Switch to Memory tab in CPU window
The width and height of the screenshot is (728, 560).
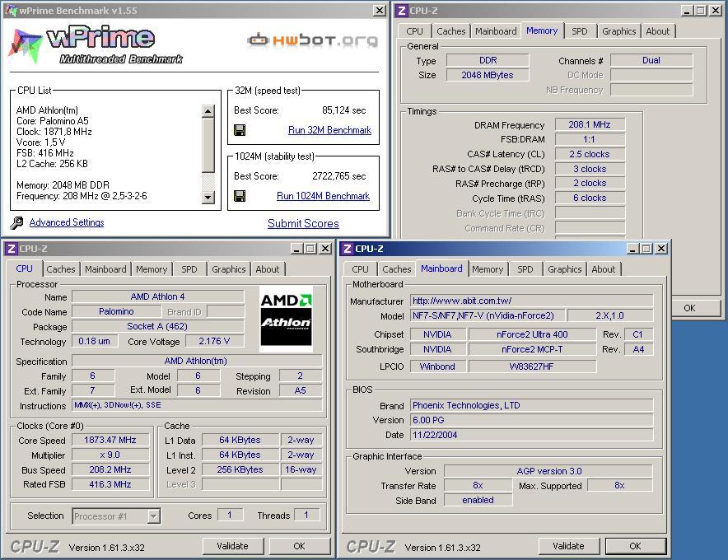coord(152,269)
